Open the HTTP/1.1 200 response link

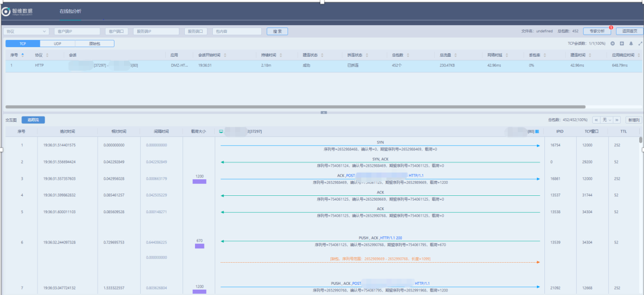pos(391,238)
